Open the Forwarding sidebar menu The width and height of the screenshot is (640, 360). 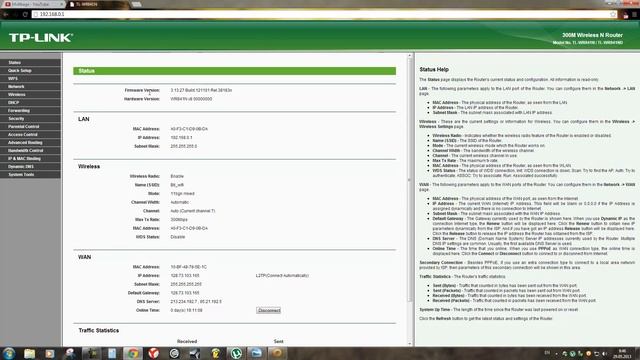click(x=31, y=111)
